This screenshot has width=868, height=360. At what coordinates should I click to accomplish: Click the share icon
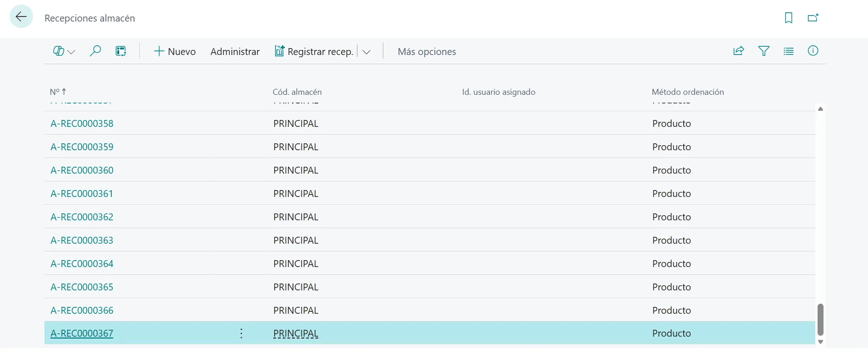738,51
